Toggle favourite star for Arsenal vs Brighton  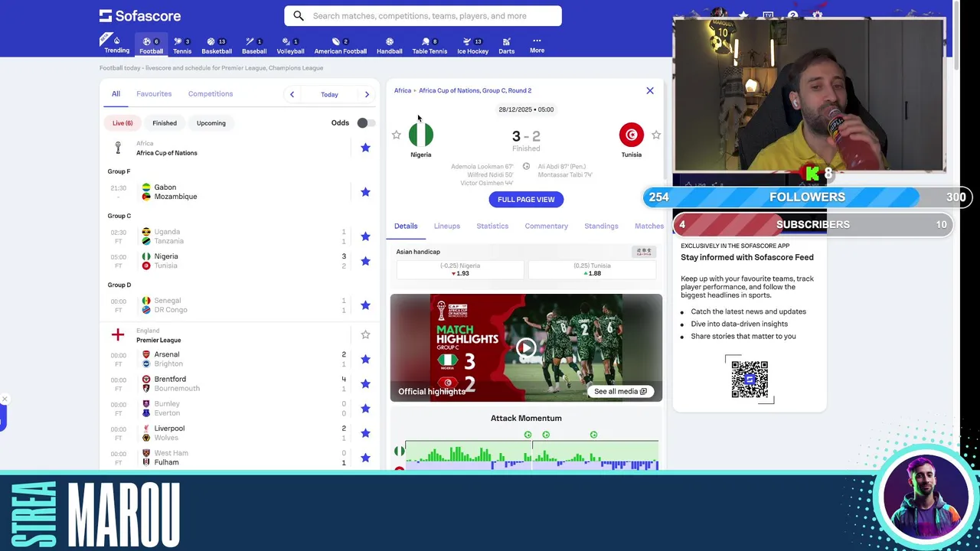click(365, 359)
